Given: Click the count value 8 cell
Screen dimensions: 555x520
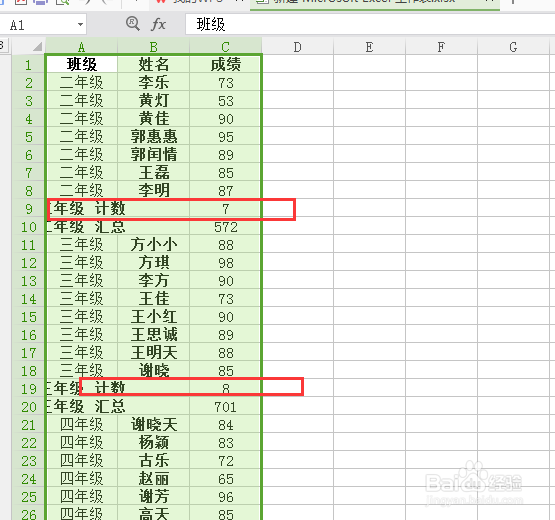Looking at the screenshot, I should (225, 389).
